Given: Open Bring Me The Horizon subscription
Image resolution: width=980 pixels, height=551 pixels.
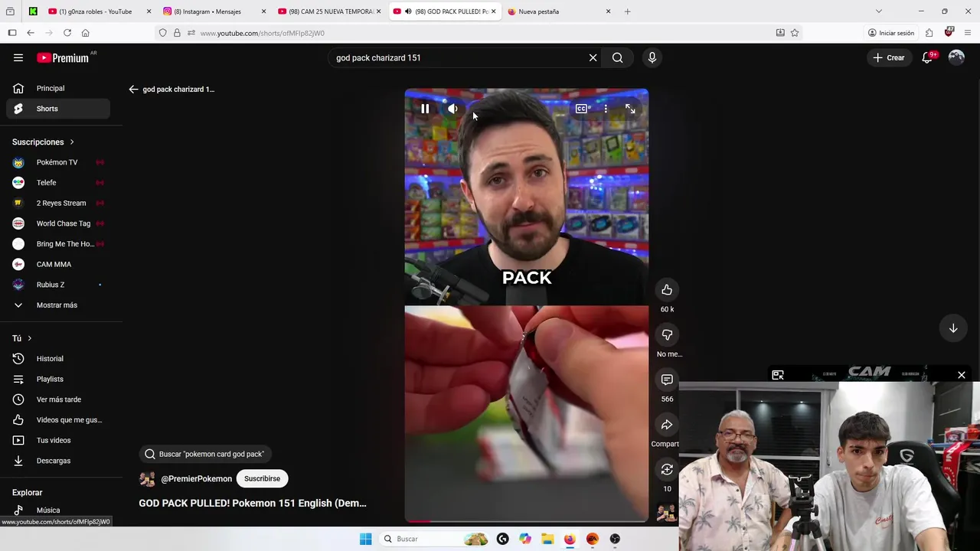Looking at the screenshot, I should [58, 244].
